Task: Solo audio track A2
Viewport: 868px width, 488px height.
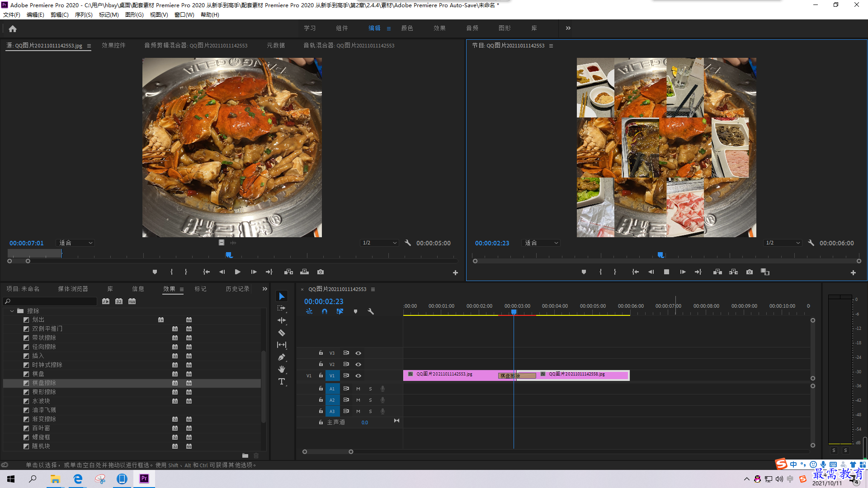Action: (x=370, y=400)
